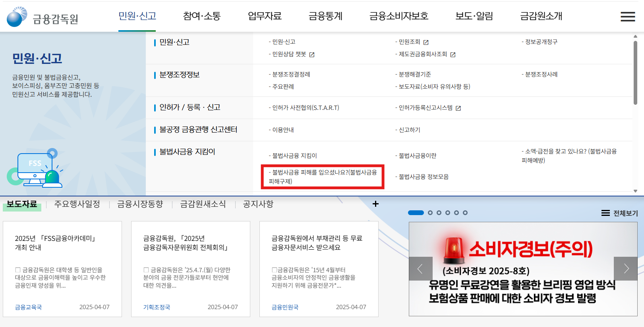This screenshot has height=327, width=644.
Task: Open the 부채관리 무료 금융자문서비스 article
Action: (x=317, y=243)
